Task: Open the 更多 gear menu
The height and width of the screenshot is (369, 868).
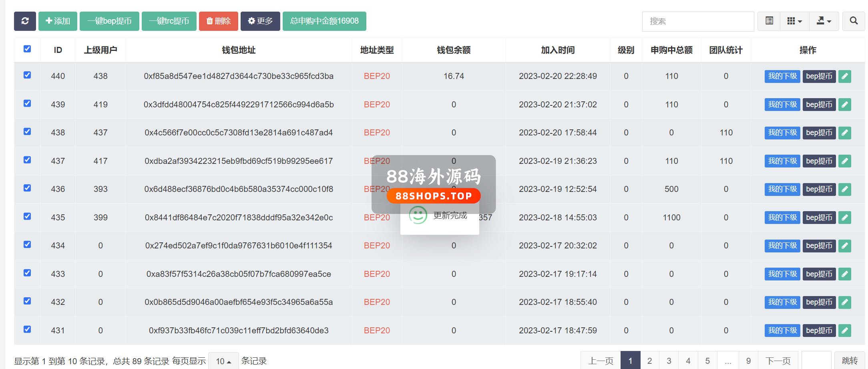Action: click(x=260, y=21)
